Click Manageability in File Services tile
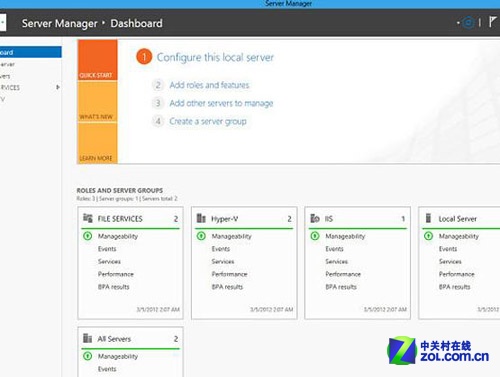 pyautogui.click(x=118, y=236)
